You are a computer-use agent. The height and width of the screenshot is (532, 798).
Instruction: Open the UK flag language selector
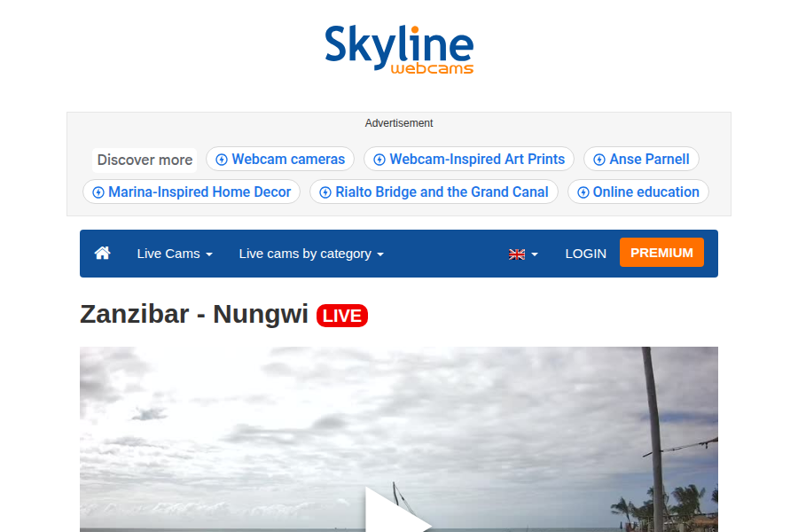click(x=523, y=254)
